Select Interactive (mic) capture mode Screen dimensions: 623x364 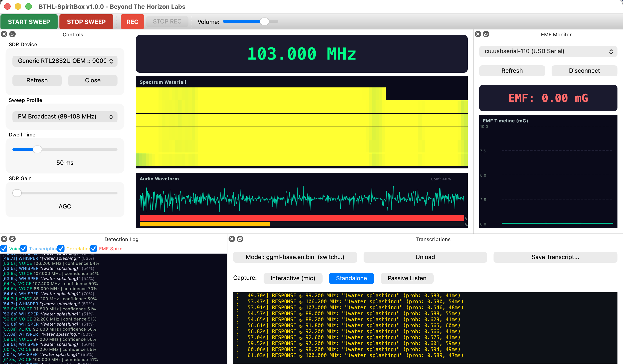[293, 278]
